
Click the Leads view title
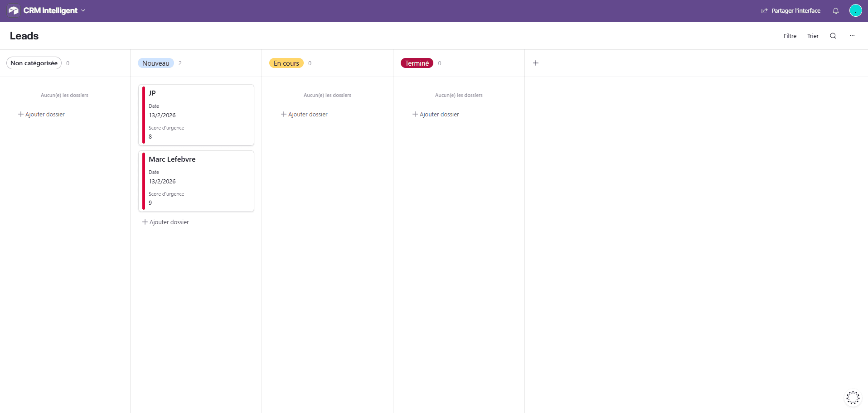[24, 36]
